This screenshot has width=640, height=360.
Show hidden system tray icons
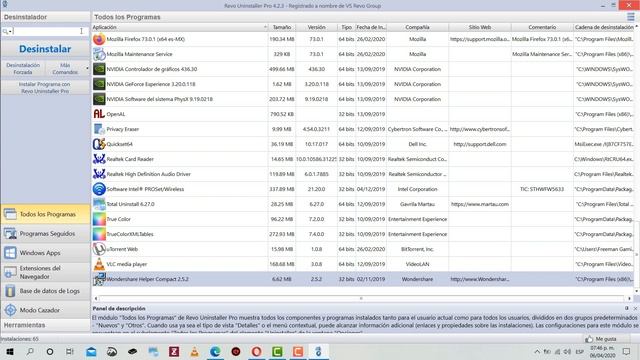[537, 351]
